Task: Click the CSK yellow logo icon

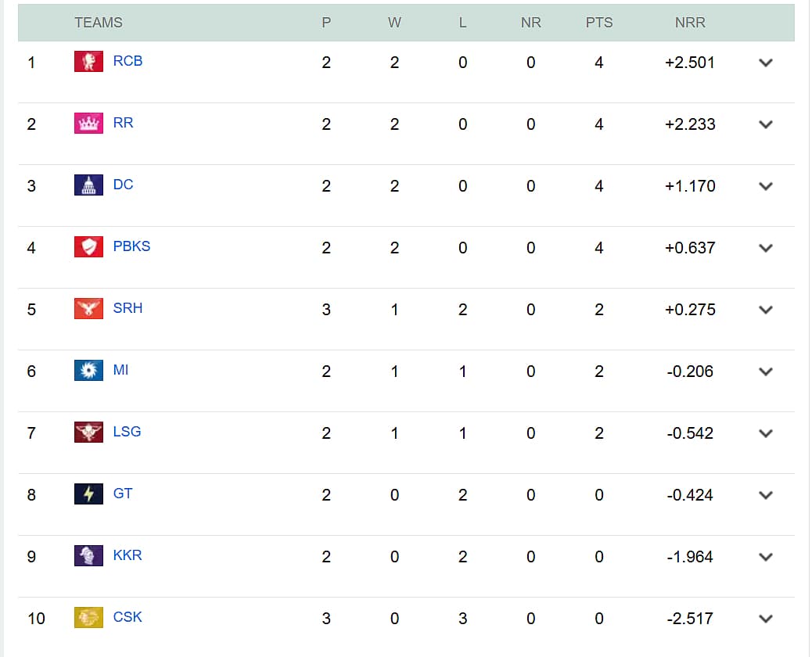Action: coord(88,617)
